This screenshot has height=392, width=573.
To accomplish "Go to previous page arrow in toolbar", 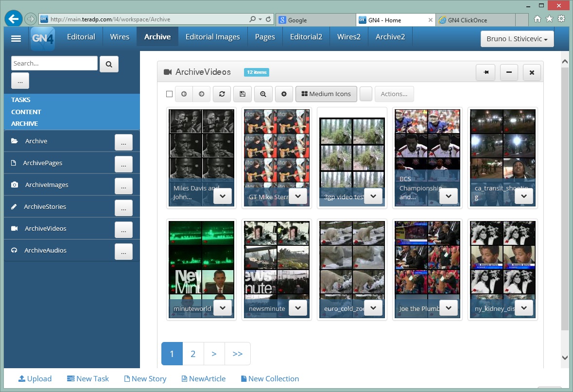I will (184, 94).
